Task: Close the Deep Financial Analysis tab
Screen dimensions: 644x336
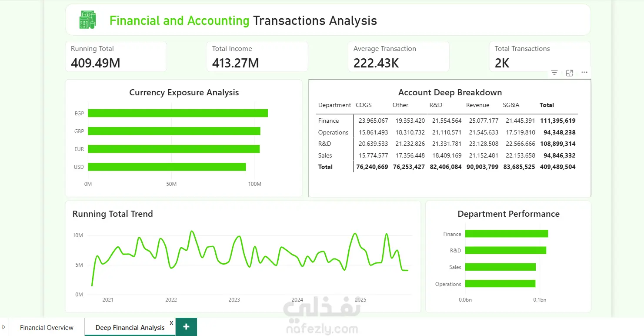Action: (171, 323)
